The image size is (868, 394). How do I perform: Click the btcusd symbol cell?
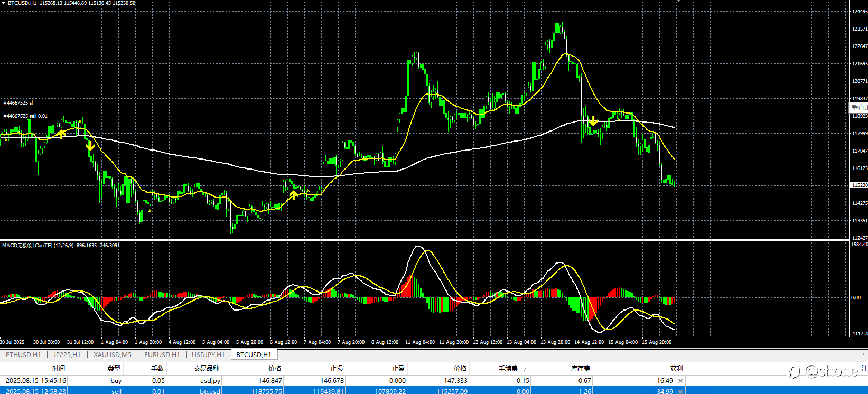point(210,391)
